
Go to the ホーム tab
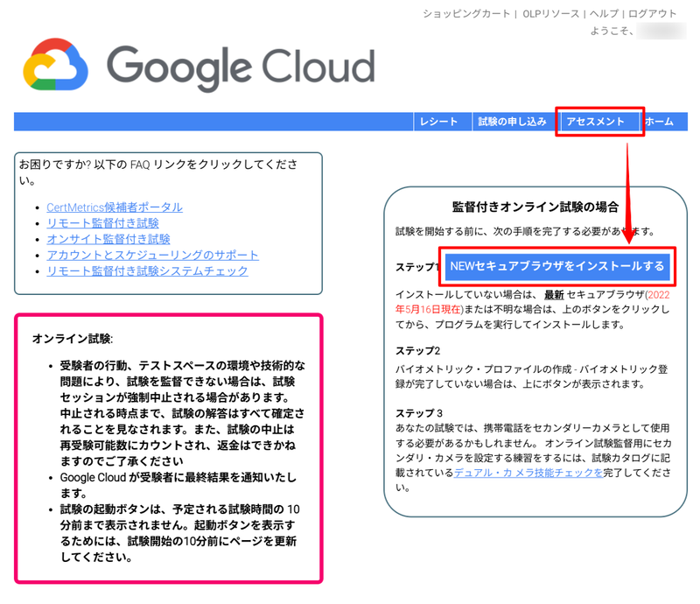click(659, 122)
